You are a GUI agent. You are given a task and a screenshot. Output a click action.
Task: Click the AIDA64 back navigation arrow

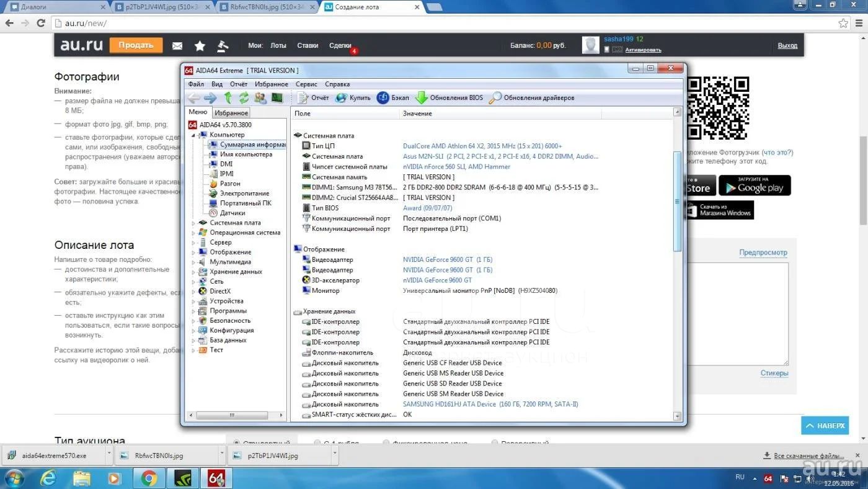(193, 98)
